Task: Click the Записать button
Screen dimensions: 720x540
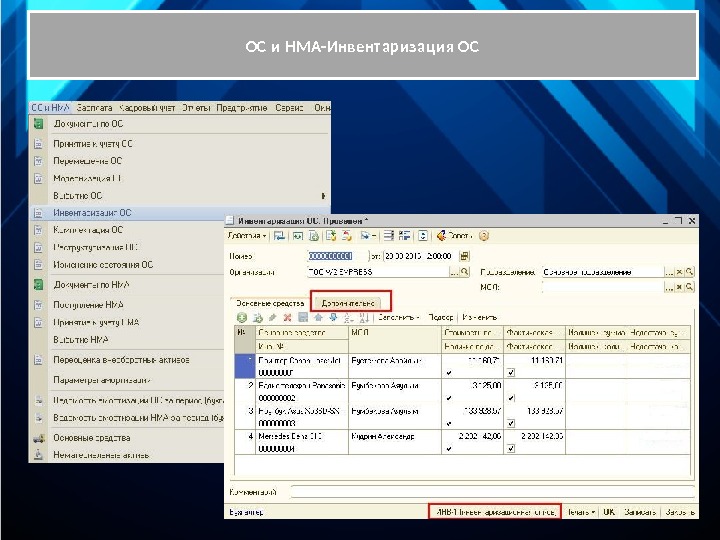Action: (x=640, y=512)
